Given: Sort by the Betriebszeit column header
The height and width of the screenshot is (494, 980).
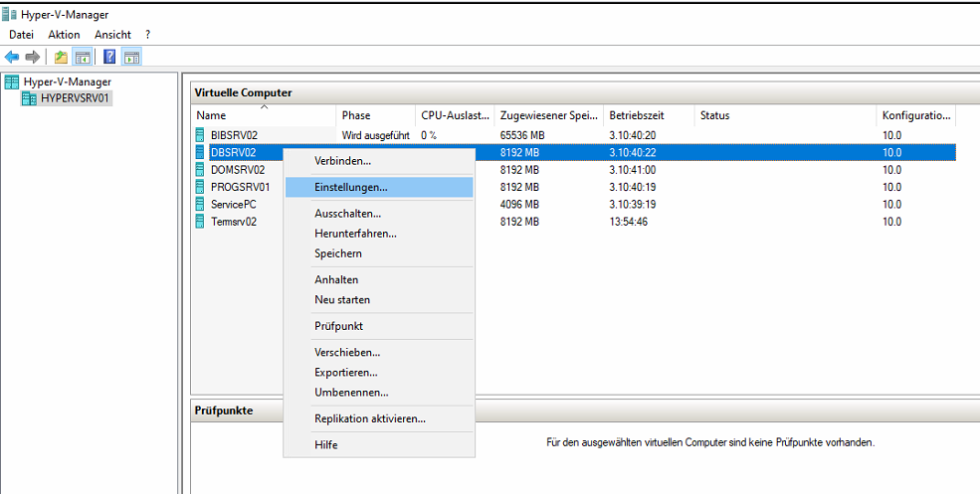Looking at the screenshot, I should click(649, 115).
